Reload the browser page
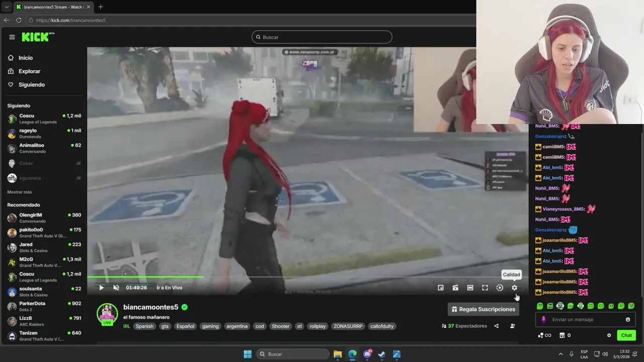The image size is (644, 362). pos(19,20)
